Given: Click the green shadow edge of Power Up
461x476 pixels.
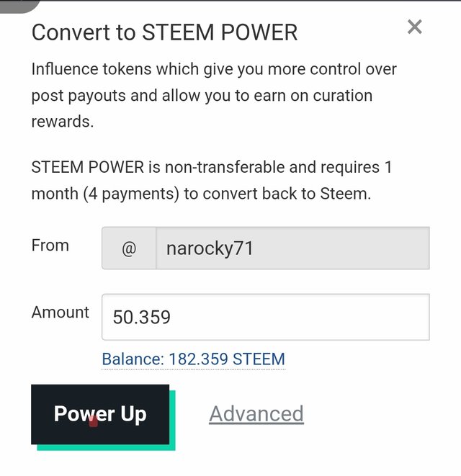Looking at the screenshot, I should pyautogui.click(x=172, y=421).
